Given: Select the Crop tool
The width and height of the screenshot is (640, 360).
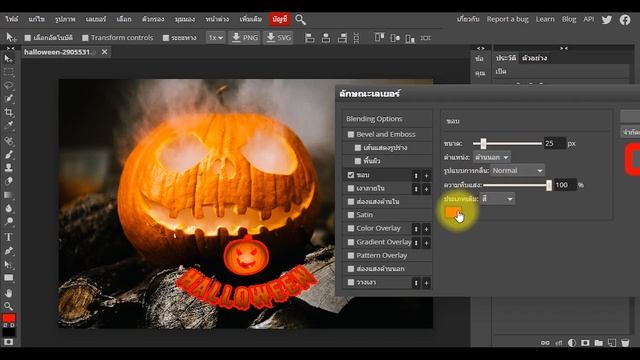Looking at the screenshot, I should coord(8,112).
